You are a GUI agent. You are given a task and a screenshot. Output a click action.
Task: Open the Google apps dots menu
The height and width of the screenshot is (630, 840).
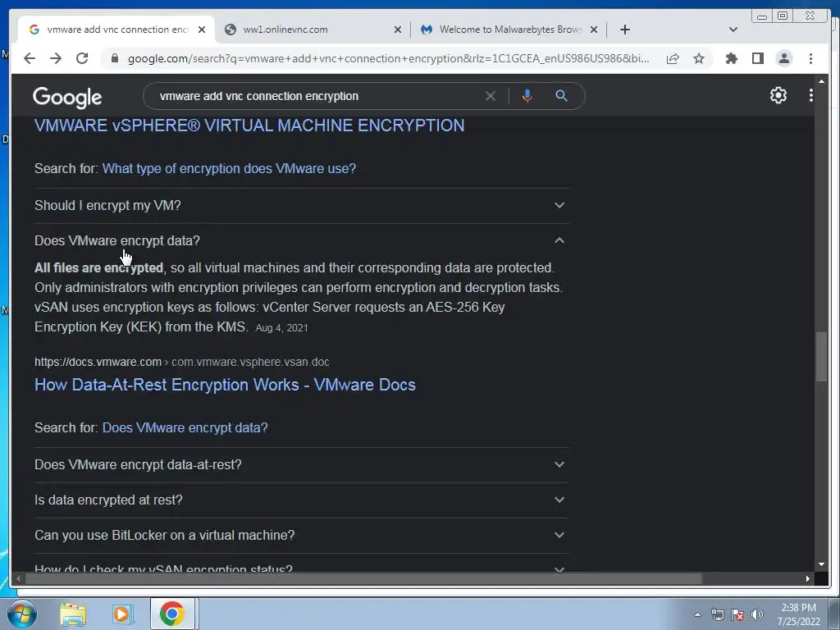point(810,95)
